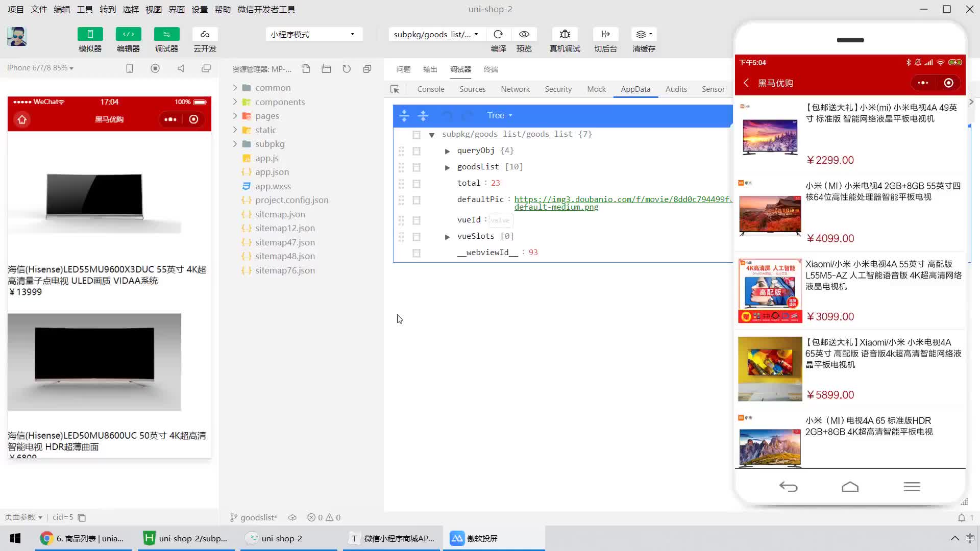
Task: Expand the vueSlots node
Action: (447, 237)
